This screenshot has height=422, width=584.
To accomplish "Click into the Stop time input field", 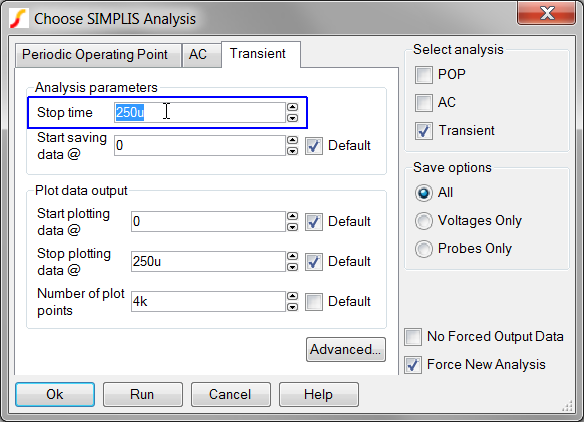I will point(200,112).
